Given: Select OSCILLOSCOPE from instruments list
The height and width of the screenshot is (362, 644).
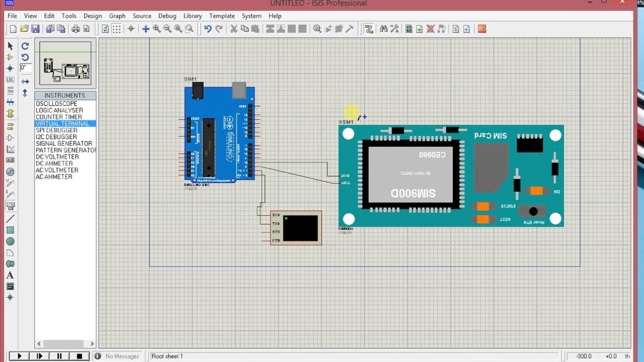Looking at the screenshot, I should (56, 104).
